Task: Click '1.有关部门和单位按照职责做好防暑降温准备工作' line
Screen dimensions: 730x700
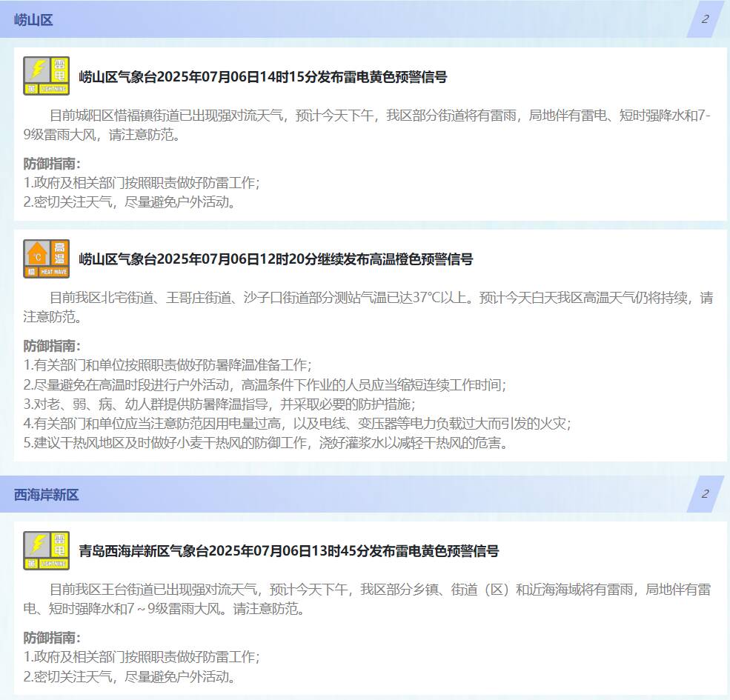Action: point(167,365)
